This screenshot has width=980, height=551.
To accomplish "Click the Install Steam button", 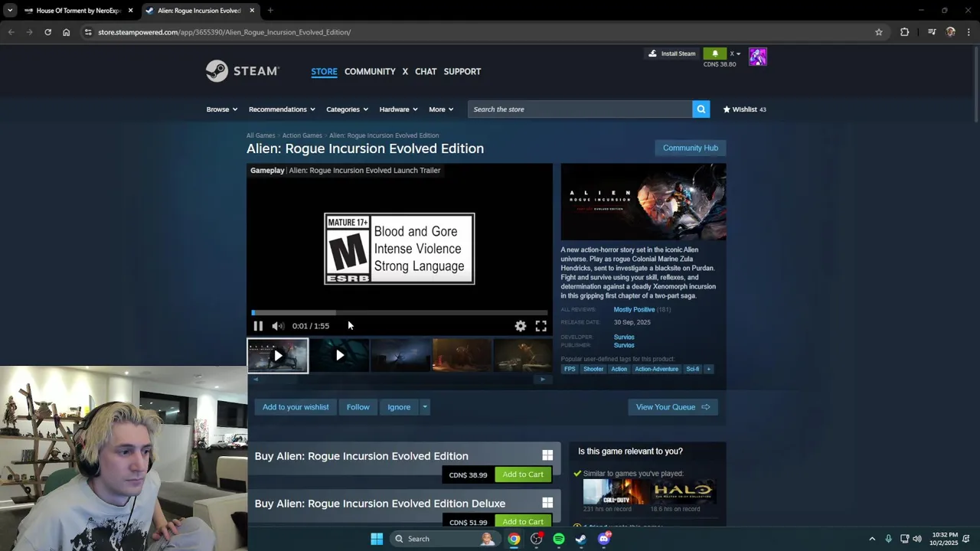I will 671,54.
